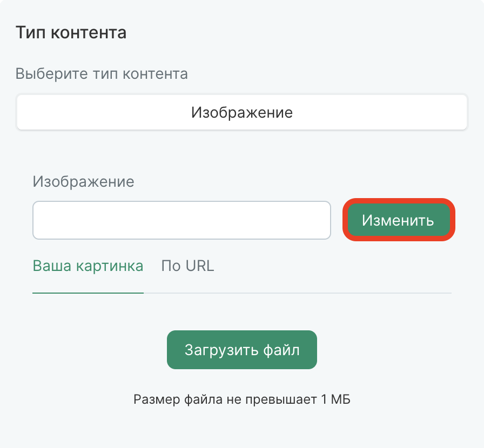Viewport: 484px width, 448px height.
Task: Click Загрузить файл to upload an image
Action: pos(241,349)
